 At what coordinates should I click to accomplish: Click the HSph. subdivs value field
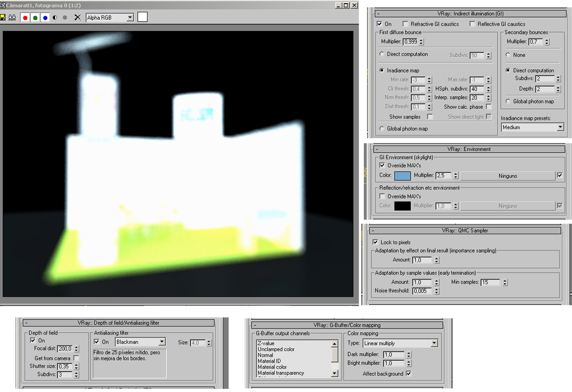[477, 89]
